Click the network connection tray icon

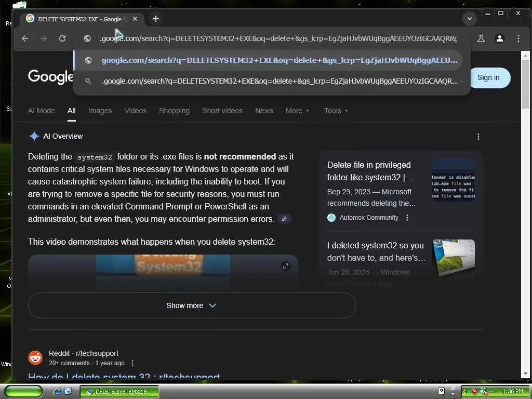coord(484,392)
